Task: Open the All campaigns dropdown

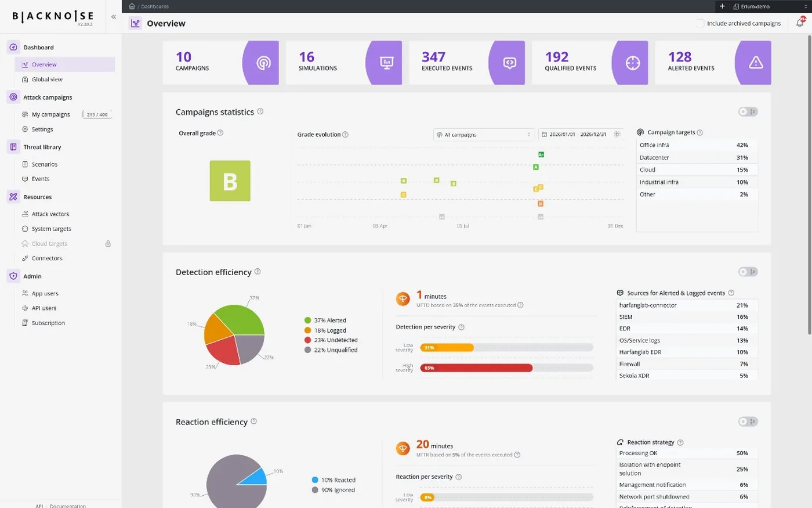Action: 484,135
